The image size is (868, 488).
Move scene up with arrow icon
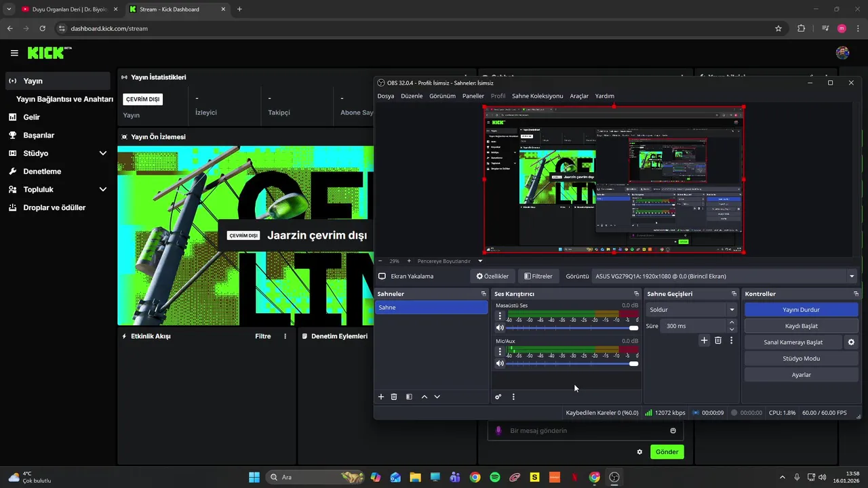pyautogui.click(x=425, y=396)
